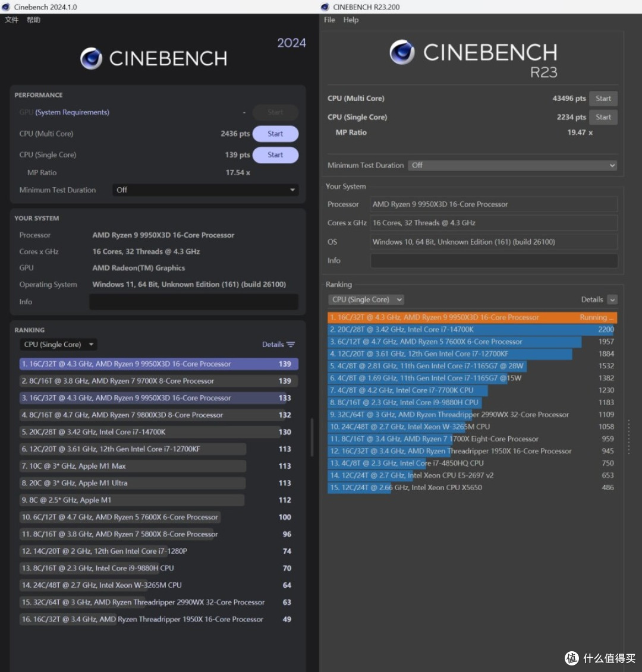Select Ryzen 5 7600X row in R23 ranking
This screenshot has height=672, width=642.
tap(472, 342)
